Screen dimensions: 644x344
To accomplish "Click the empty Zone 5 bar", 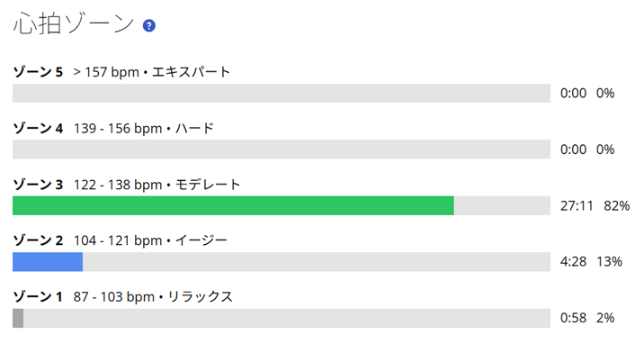I will [282, 94].
